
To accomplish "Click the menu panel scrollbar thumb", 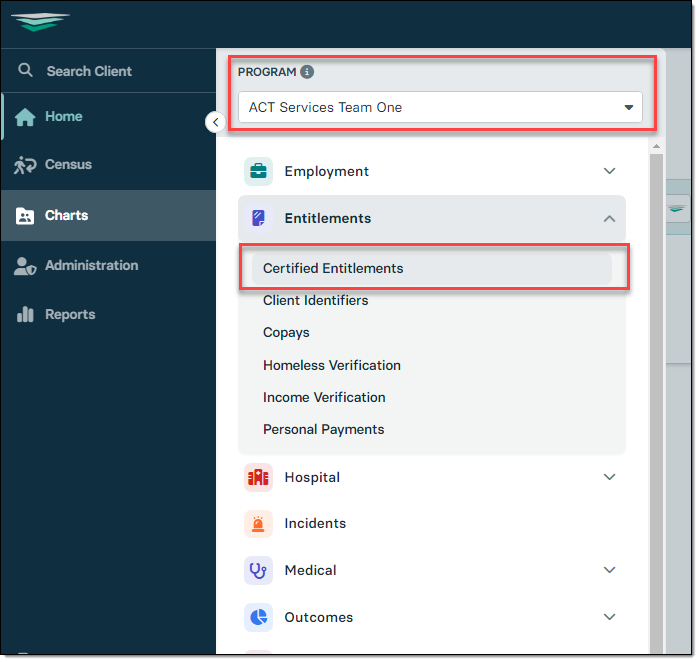I will pos(656,403).
